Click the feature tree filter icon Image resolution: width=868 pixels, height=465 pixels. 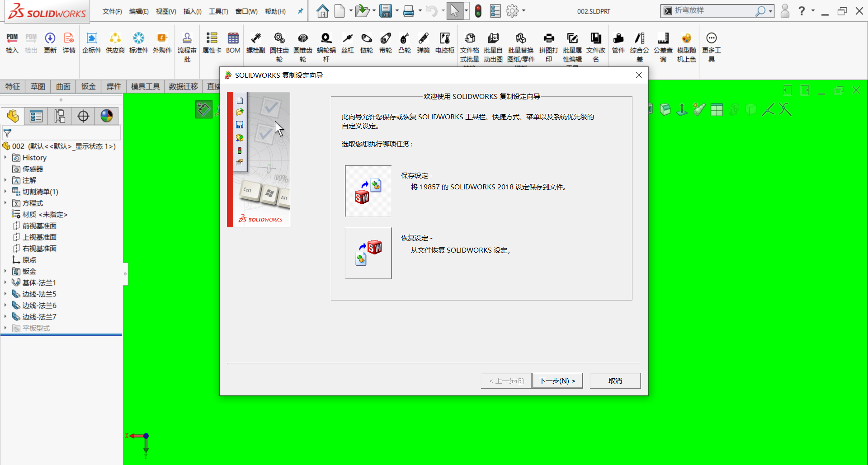point(8,133)
